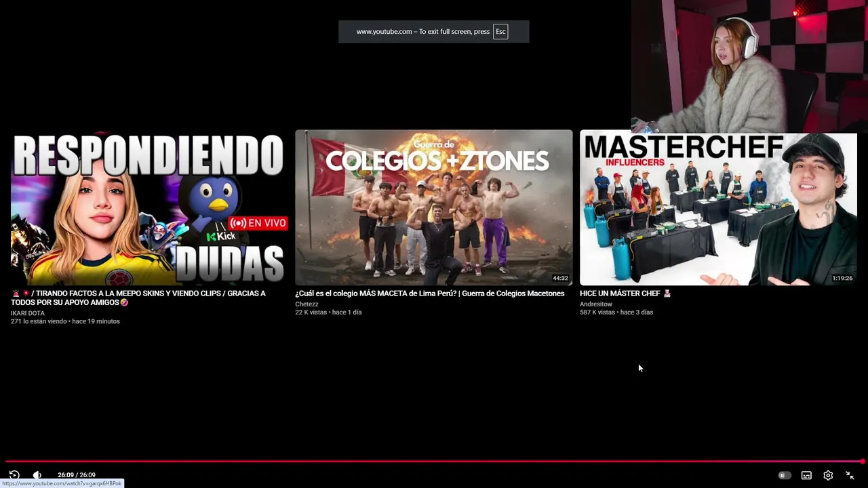Viewport: 868px width, 488px height.
Task: Toggle the autoplay switch
Action: (x=784, y=475)
